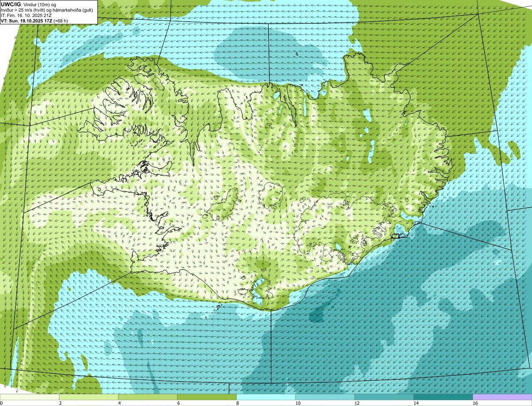Click the light teal 10–12 m/s legend swatch
Viewport: 532px width, 406px height.
325,397
